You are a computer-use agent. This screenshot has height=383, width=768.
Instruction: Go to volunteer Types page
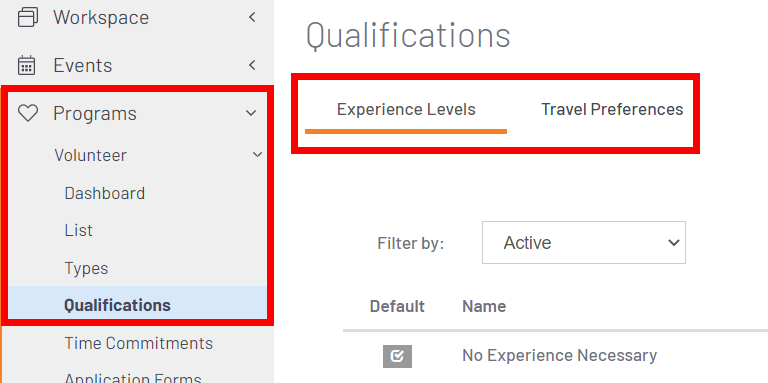[x=86, y=268]
